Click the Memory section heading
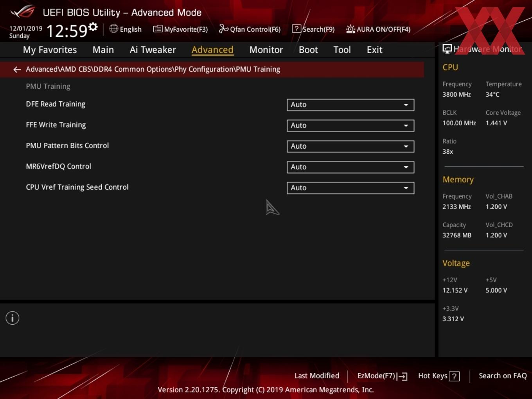 pyautogui.click(x=458, y=180)
